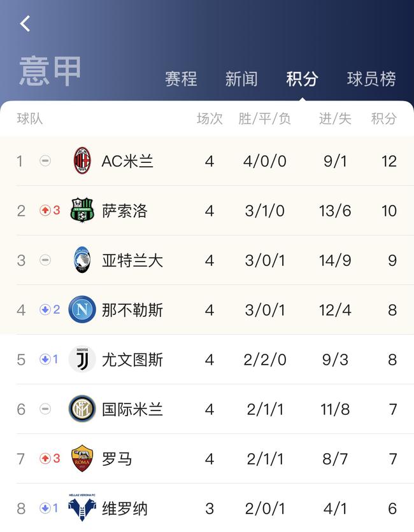This screenshot has width=414, height=532.
Task: Open the AC米兰 team crest
Action: 82,160
